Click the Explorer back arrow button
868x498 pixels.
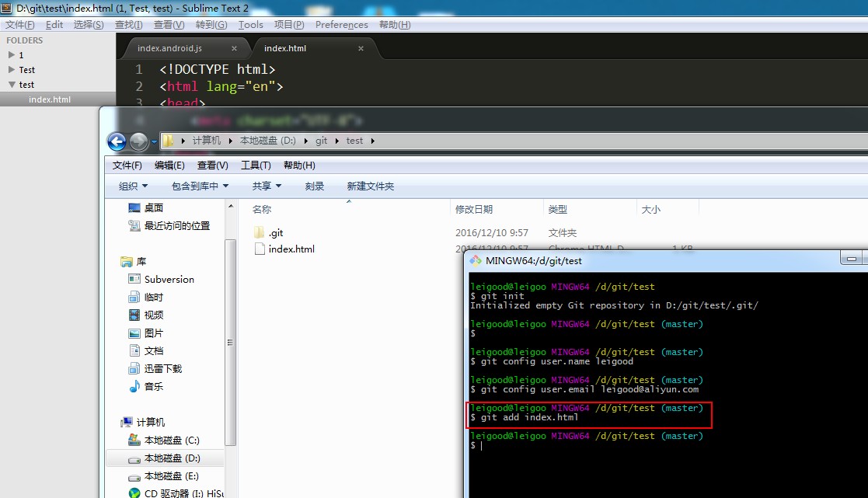[x=117, y=141]
